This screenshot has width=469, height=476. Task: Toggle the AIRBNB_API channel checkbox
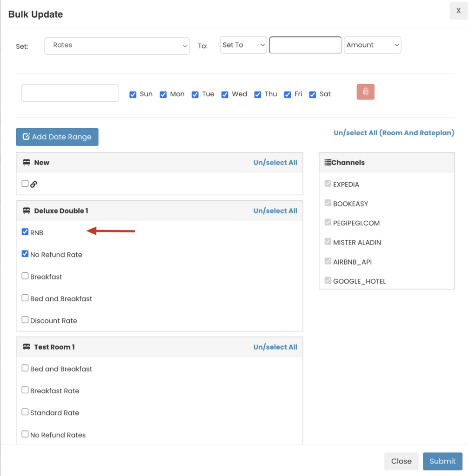[328, 261]
